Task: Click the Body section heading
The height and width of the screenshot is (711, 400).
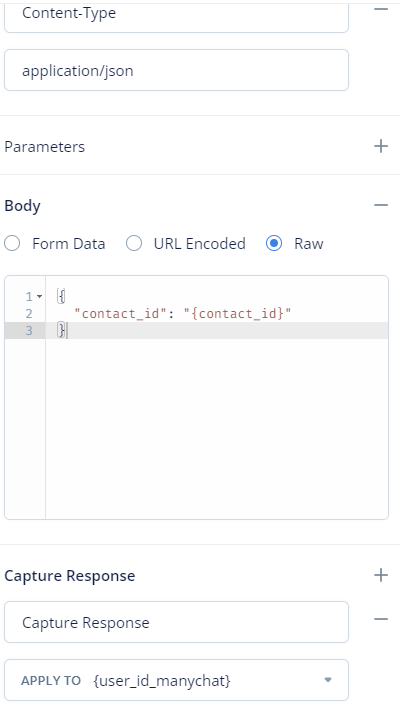Action: [22, 206]
